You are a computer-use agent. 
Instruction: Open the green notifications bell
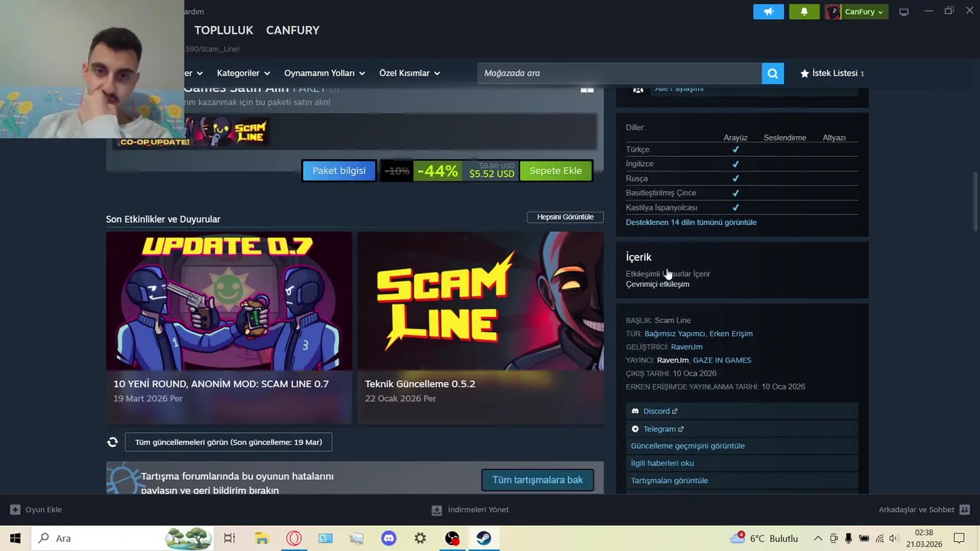point(804,11)
